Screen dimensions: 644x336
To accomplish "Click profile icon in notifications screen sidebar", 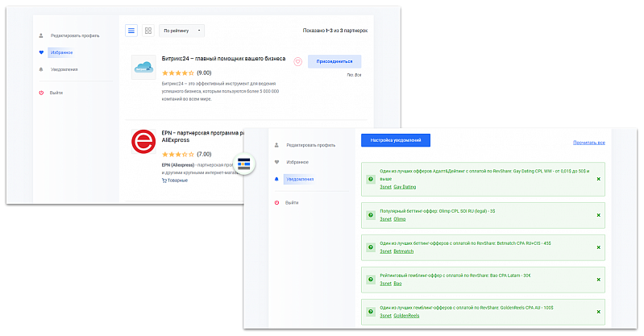I will [276, 145].
